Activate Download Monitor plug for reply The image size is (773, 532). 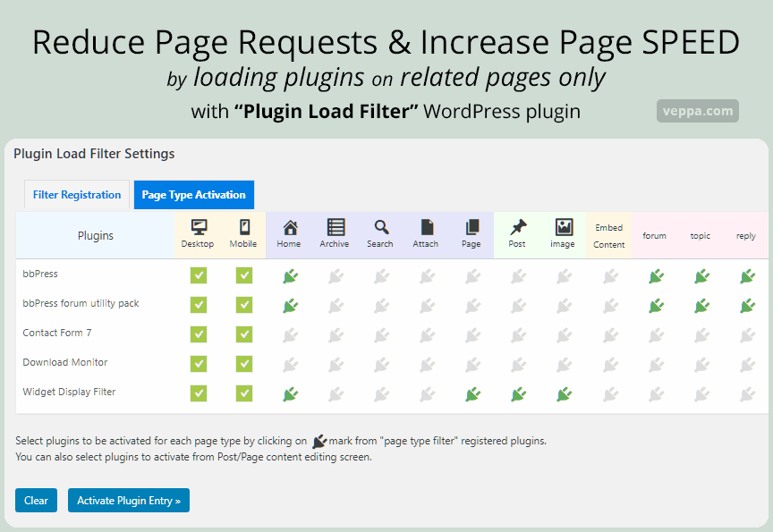(x=747, y=365)
